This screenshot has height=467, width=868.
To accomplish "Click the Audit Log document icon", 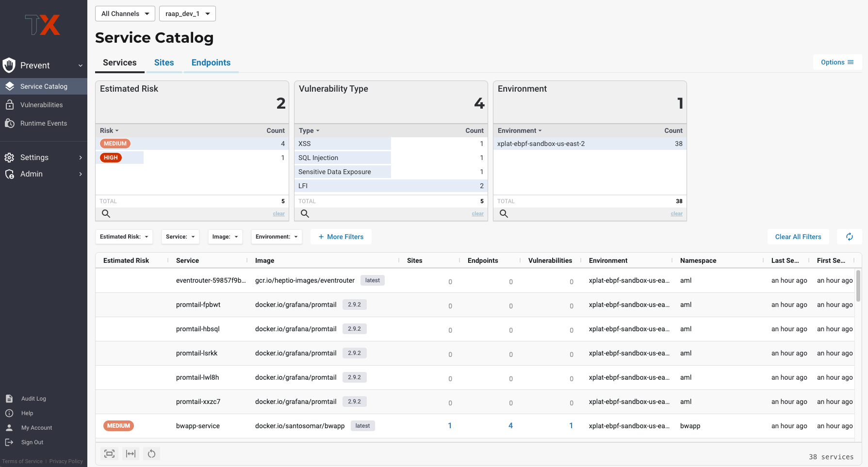I will click(9, 399).
